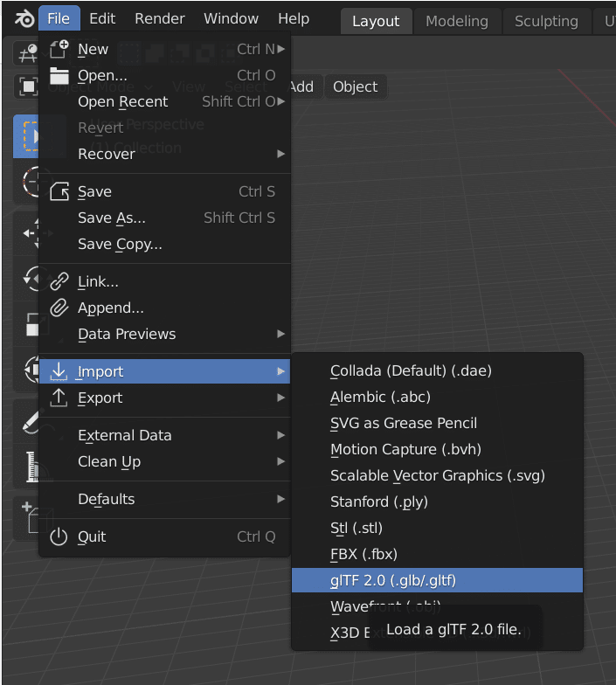
Task: Click the object mode selector icon
Action: 28,86
